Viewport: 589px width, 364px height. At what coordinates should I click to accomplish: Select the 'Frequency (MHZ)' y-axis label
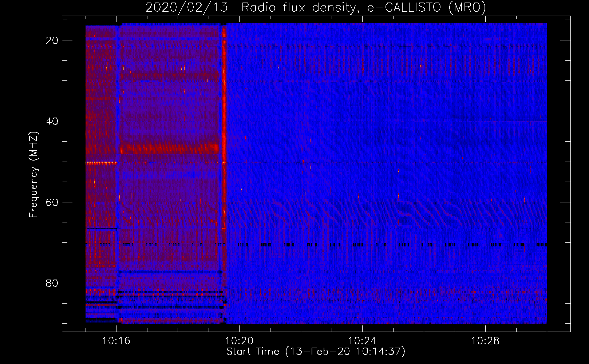pyautogui.click(x=33, y=174)
